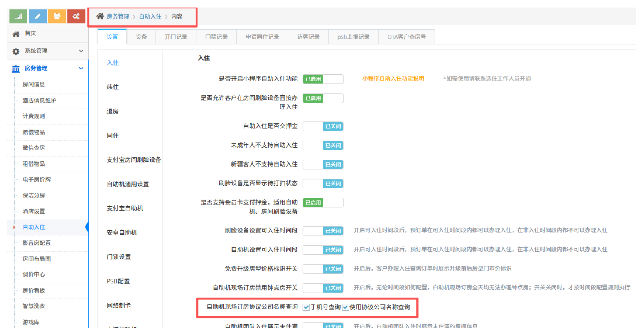The height and width of the screenshot is (328, 644).
Task: Click the orange users group icon
Action: click(x=57, y=16)
